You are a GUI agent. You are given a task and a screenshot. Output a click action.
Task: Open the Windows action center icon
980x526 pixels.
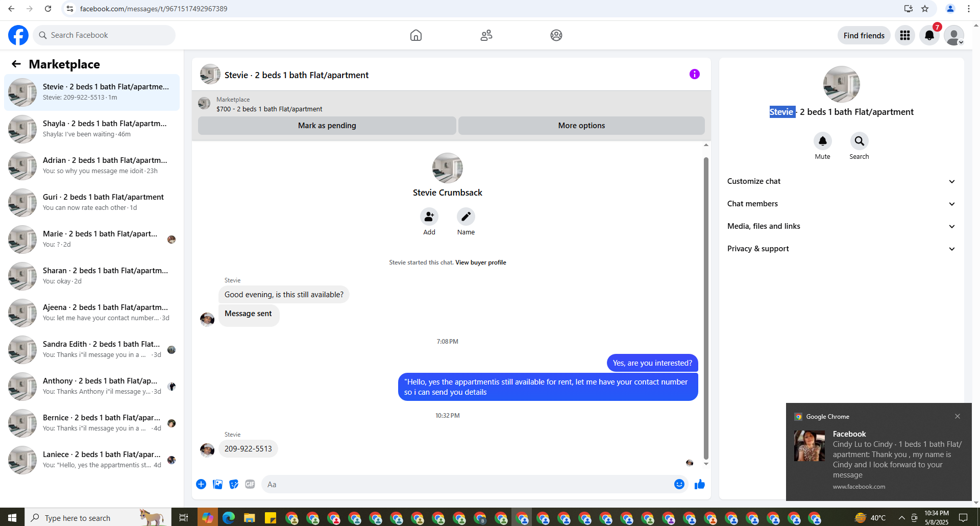[963, 518]
